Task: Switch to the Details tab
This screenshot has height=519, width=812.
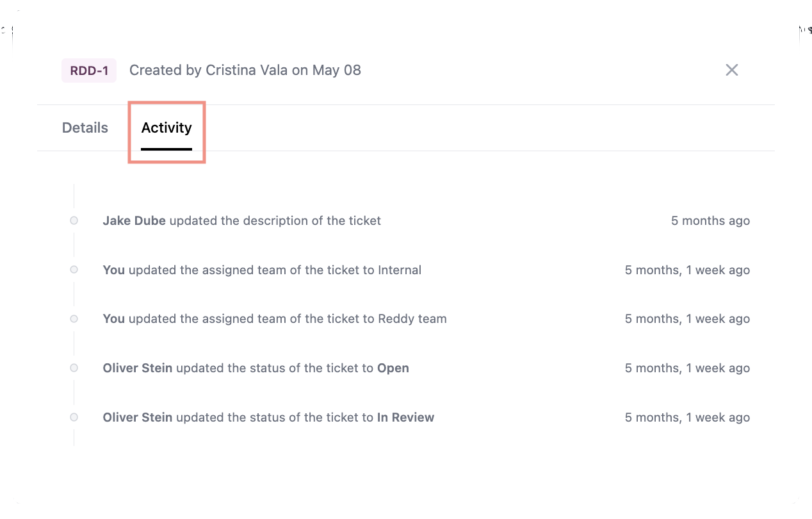Action: point(85,128)
